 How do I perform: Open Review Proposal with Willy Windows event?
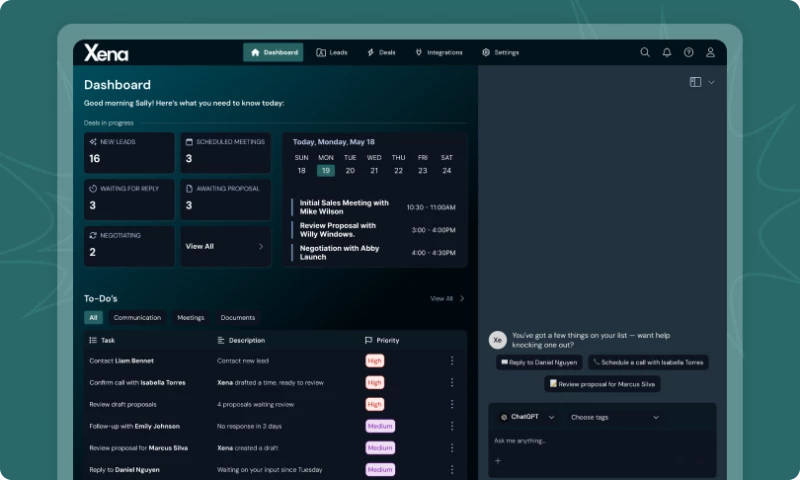(374, 230)
